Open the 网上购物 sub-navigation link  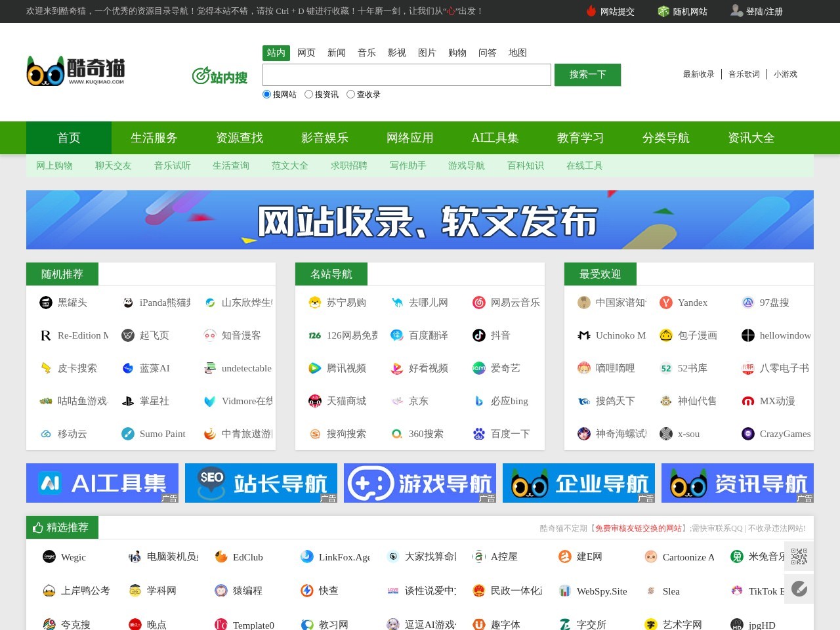[x=54, y=165]
